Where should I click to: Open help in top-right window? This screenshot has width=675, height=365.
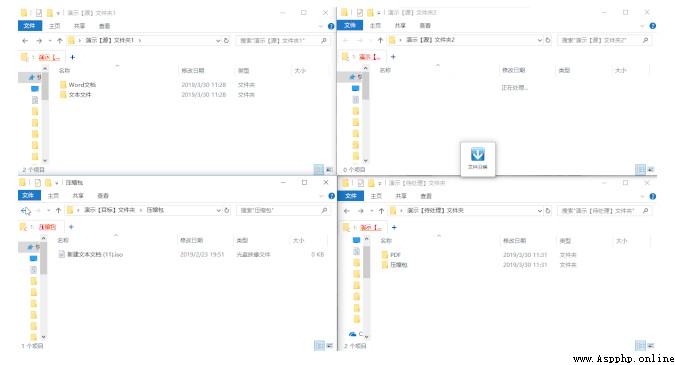click(653, 26)
